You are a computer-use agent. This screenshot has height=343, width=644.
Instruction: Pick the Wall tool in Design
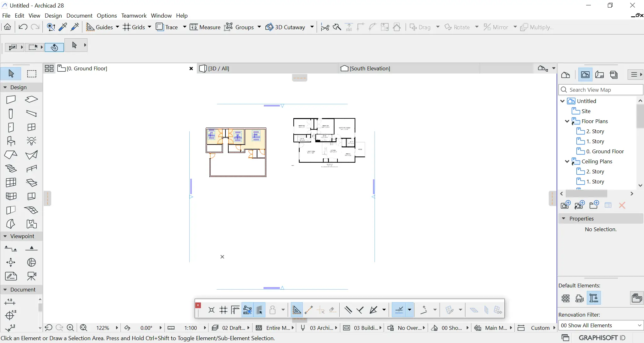click(x=11, y=100)
